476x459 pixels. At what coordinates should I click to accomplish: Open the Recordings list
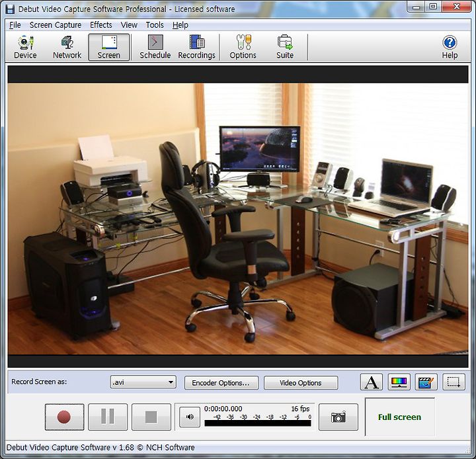pos(197,47)
